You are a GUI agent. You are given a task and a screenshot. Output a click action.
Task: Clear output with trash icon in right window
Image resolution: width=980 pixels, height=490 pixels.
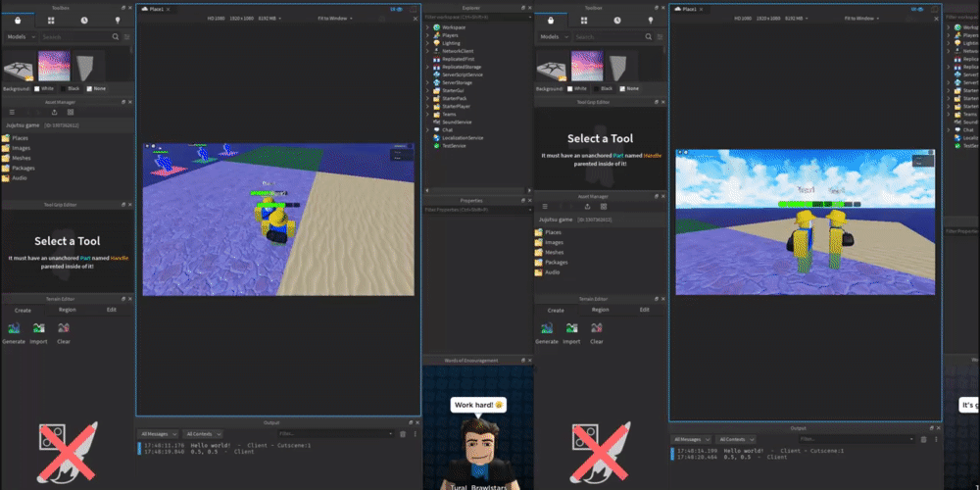(x=923, y=439)
